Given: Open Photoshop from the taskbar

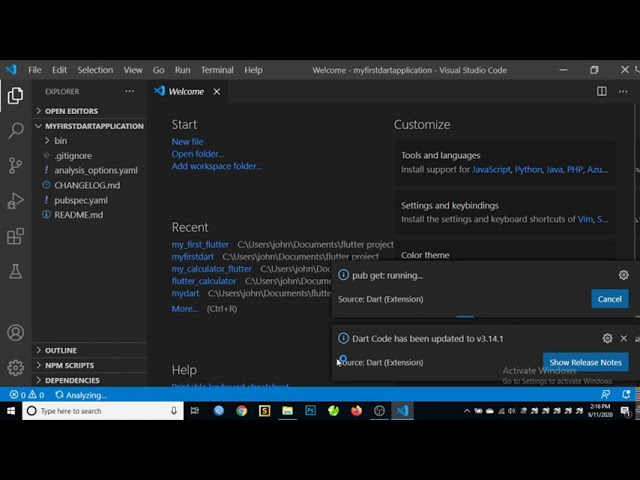Looking at the screenshot, I should coord(310,411).
